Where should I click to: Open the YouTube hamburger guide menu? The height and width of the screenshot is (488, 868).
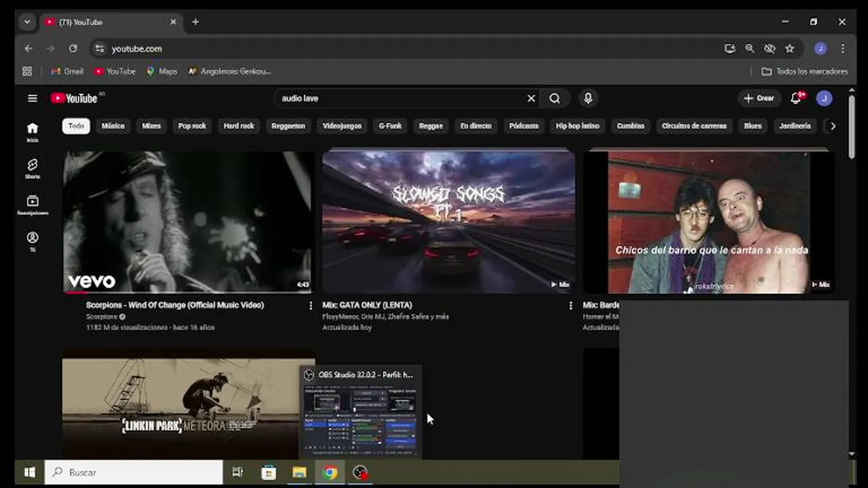(32, 98)
